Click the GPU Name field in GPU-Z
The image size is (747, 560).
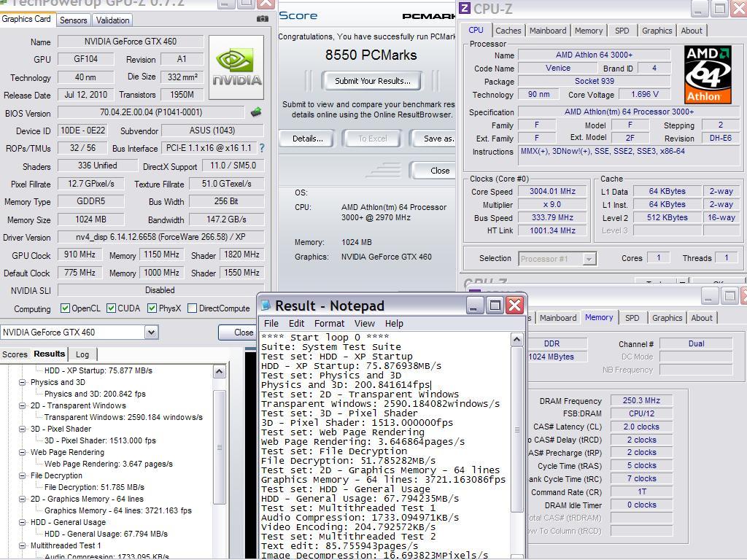pyautogui.click(x=131, y=42)
